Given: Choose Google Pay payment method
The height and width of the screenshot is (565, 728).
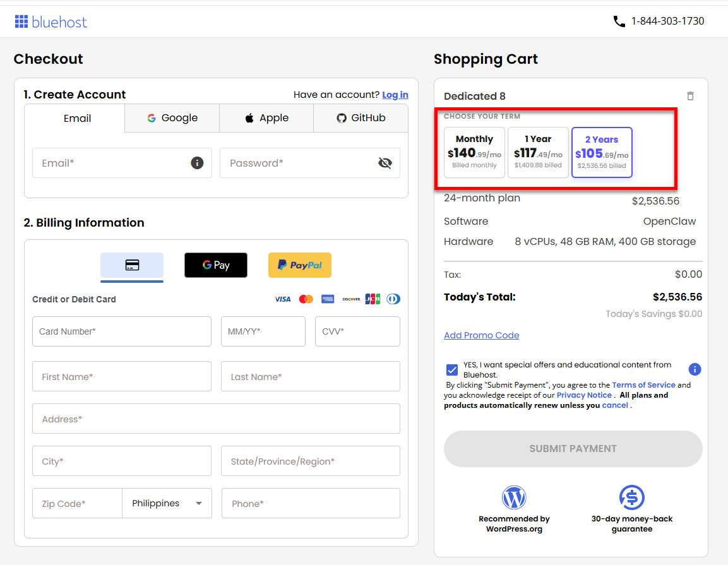Looking at the screenshot, I should pos(216,265).
